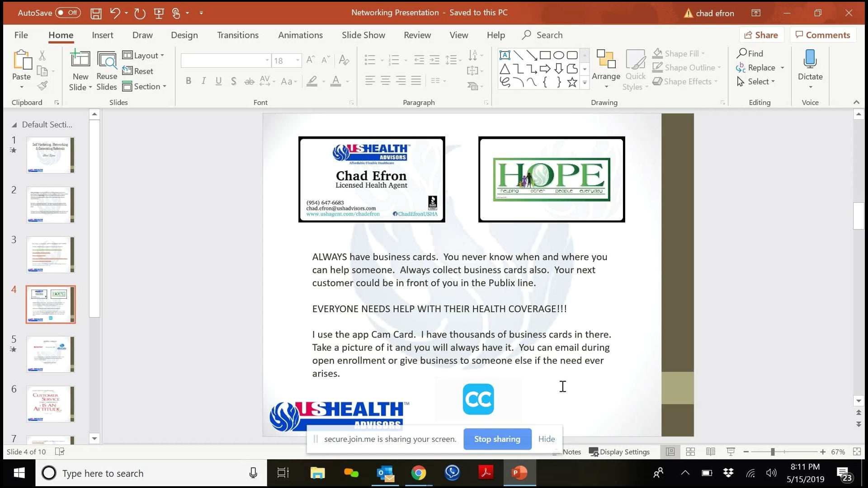Click the Search box in ribbon
Image resolution: width=868 pixels, height=488 pixels.
click(542, 35)
